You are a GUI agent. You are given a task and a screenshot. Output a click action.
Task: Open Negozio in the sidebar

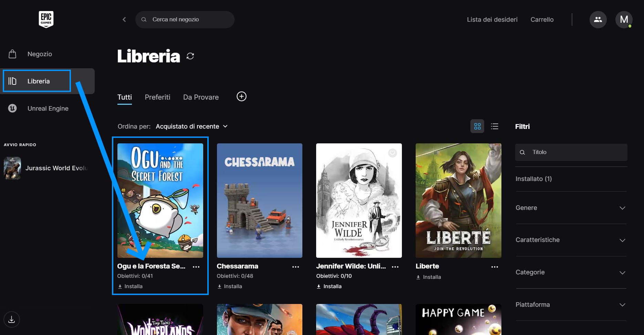pos(40,54)
